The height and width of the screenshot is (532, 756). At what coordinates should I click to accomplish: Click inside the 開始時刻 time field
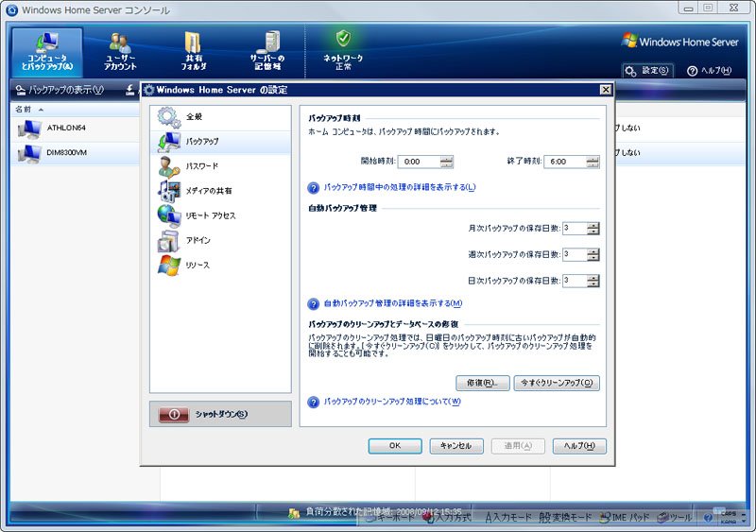point(419,162)
